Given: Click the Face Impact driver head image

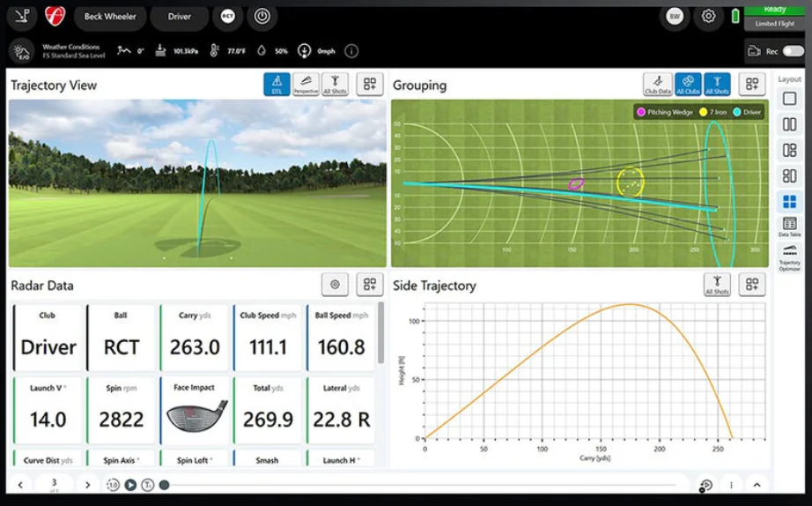Looking at the screenshot, I should point(196,416).
